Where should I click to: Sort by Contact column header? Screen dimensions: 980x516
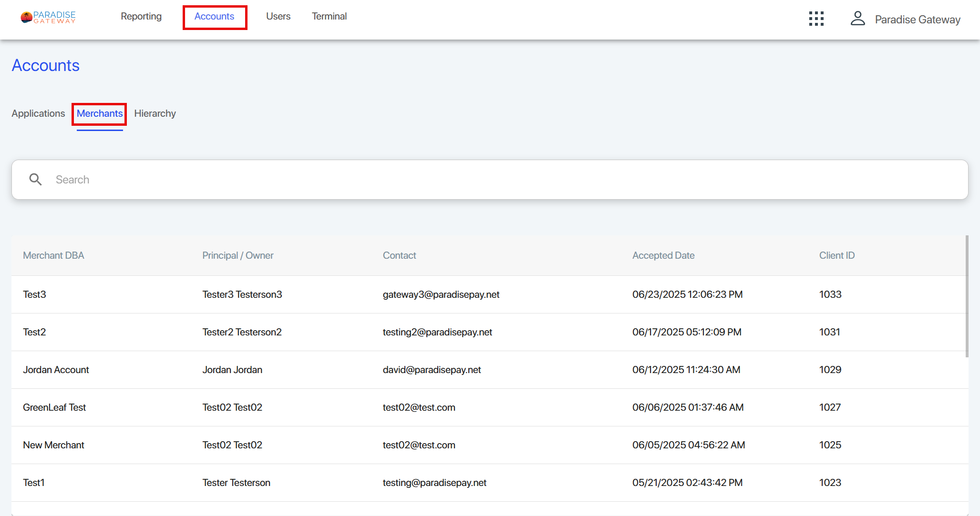click(x=400, y=255)
